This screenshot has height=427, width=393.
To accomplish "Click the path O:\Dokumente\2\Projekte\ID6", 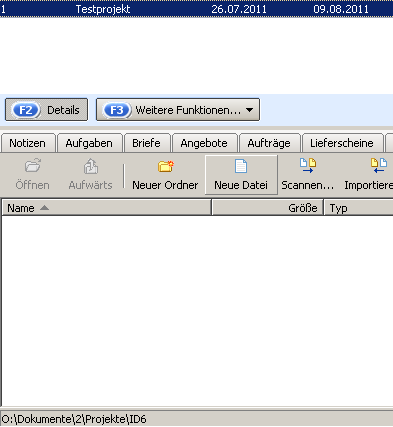I will click(x=74, y=419).
